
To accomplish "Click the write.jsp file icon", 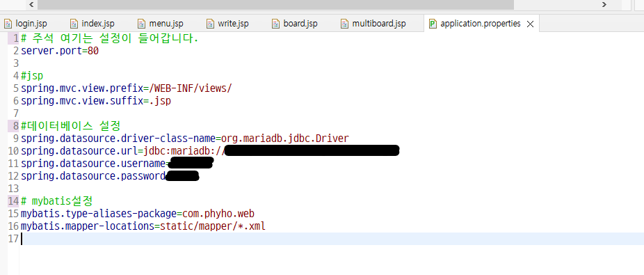I will click(210, 24).
